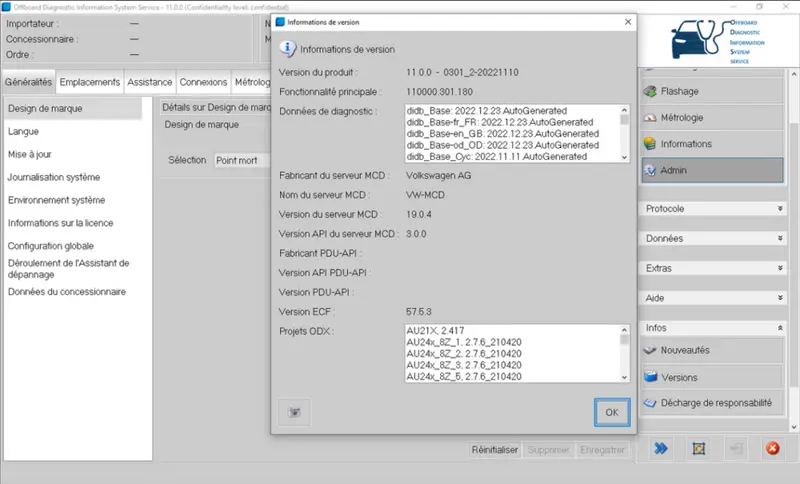This screenshot has height=484, width=800.
Task: Expand the Données section
Action: pos(713,238)
